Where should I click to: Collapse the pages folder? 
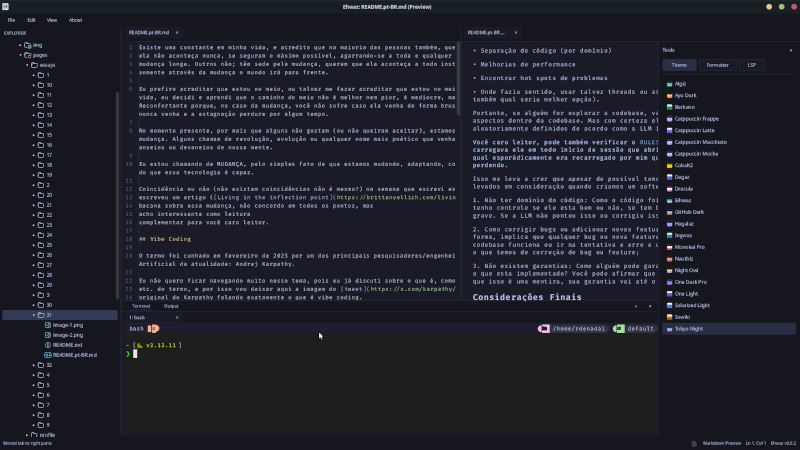coord(20,55)
